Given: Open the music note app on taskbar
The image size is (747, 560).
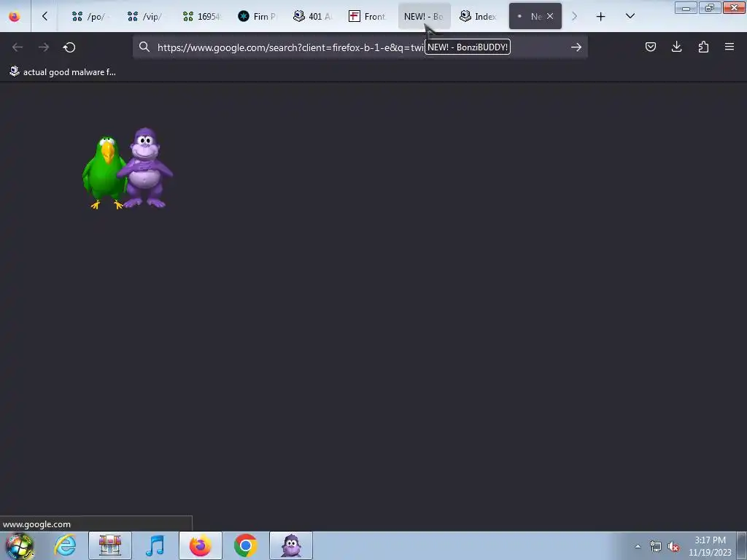Looking at the screenshot, I should click(x=155, y=545).
